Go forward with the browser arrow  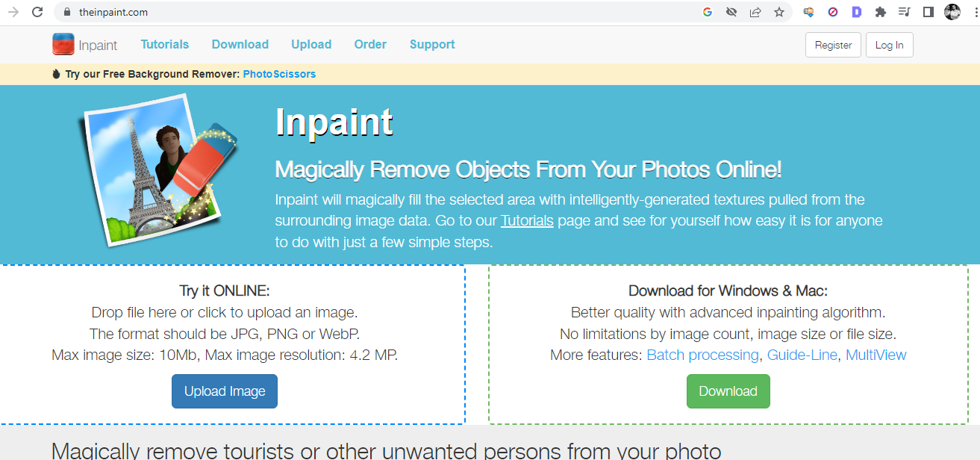tap(13, 12)
